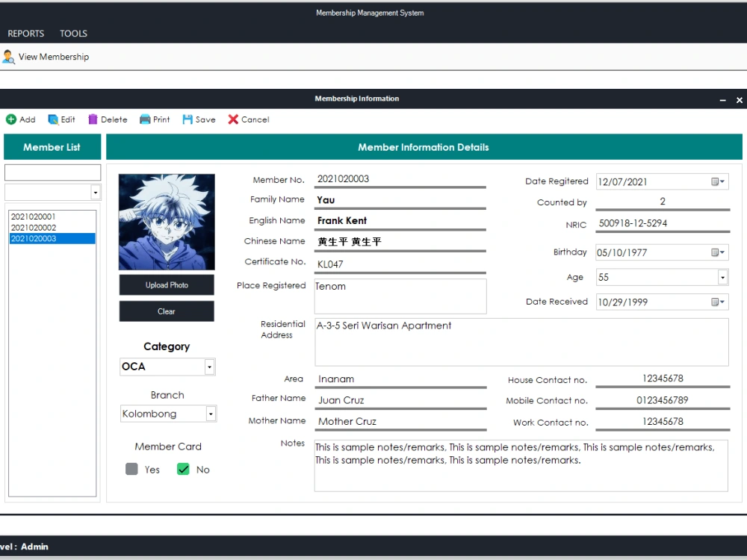Click the Member Information Details header
747x560 pixels.
click(x=424, y=146)
